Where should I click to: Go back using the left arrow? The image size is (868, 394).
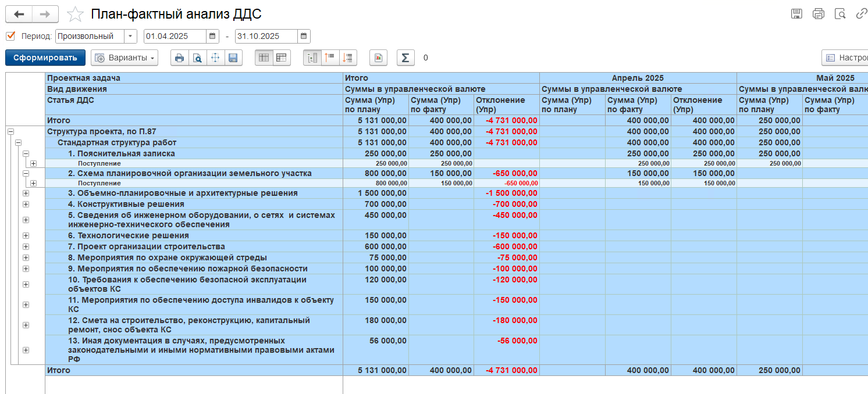19,14
